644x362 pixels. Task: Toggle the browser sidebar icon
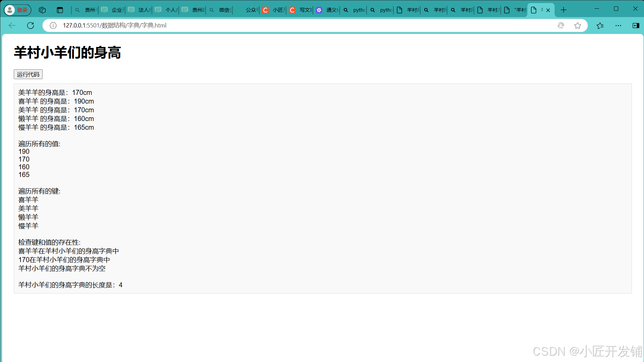[636, 25]
